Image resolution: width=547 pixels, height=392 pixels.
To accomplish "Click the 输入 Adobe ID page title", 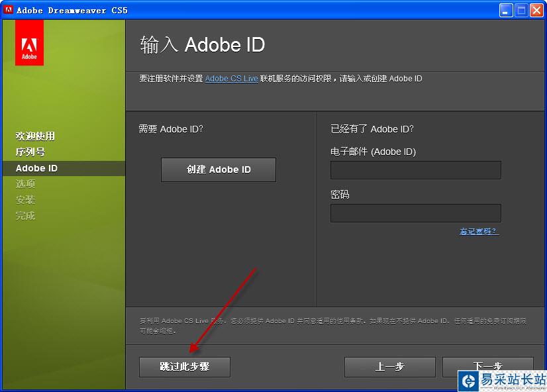I will [203, 45].
